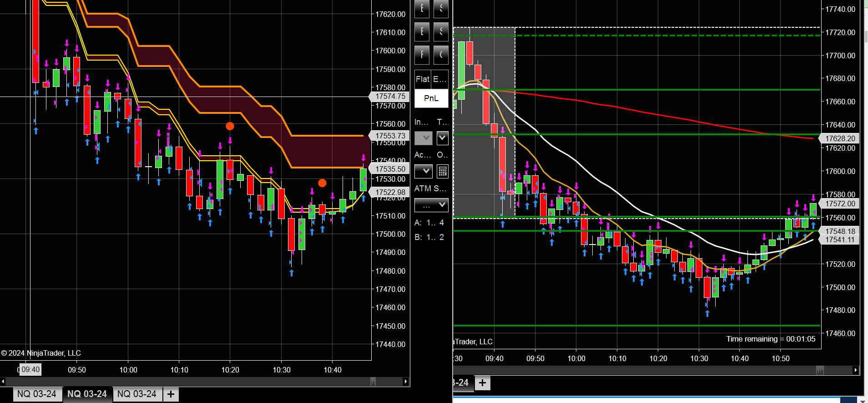
Task: Select the active bold NQ 03-24 tab
Action: click(87, 394)
